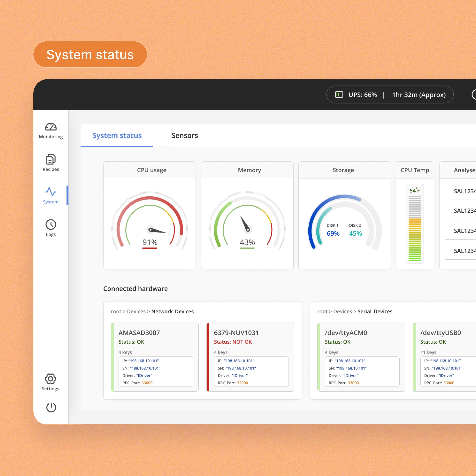Viewport: 476px width, 476px height.
Task: Open the Recipes documents icon
Action: (x=51, y=159)
